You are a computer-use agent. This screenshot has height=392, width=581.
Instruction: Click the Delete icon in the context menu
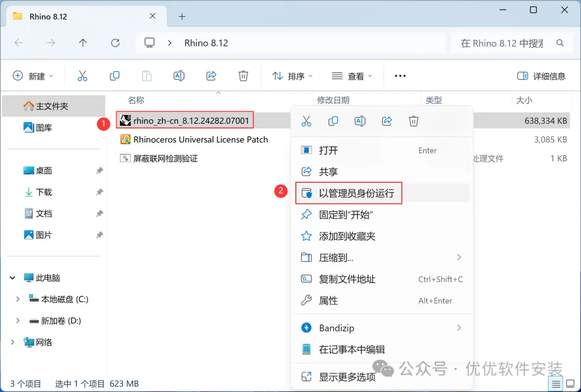click(x=414, y=121)
